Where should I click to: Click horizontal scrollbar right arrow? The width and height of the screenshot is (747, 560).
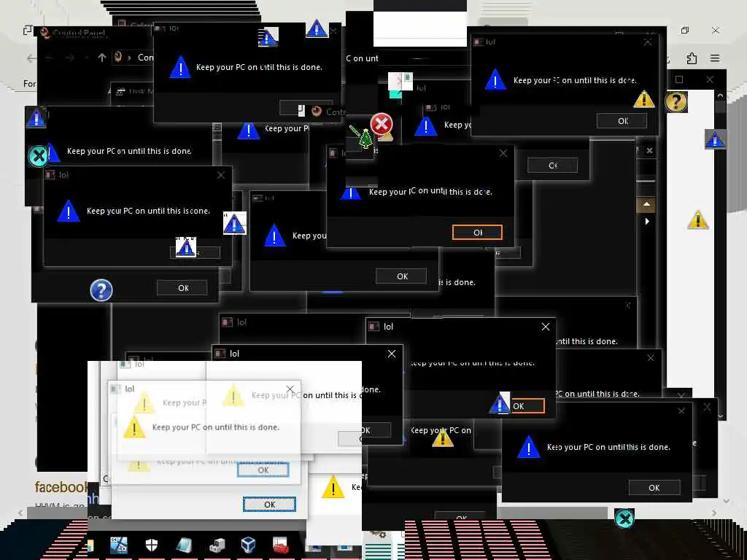(x=713, y=513)
